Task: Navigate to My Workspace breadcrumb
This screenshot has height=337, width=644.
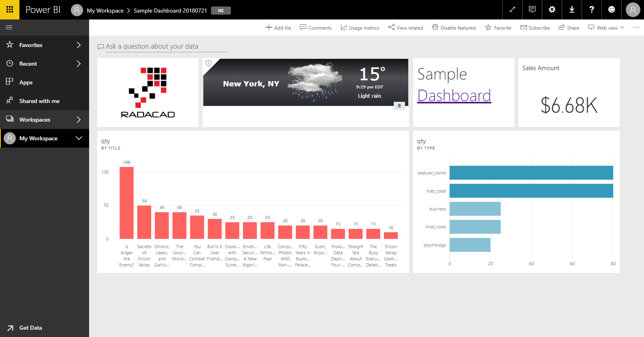Action: [x=105, y=11]
